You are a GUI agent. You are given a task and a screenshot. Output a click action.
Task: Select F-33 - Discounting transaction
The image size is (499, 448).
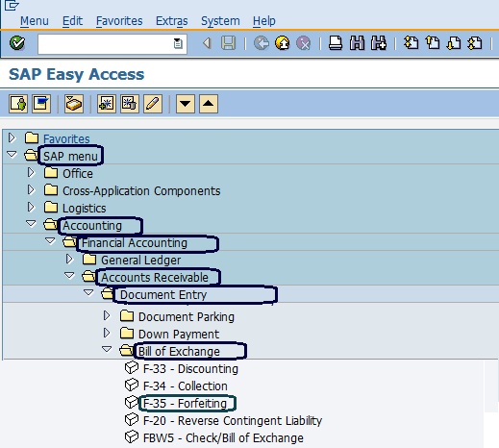[190, 369]
